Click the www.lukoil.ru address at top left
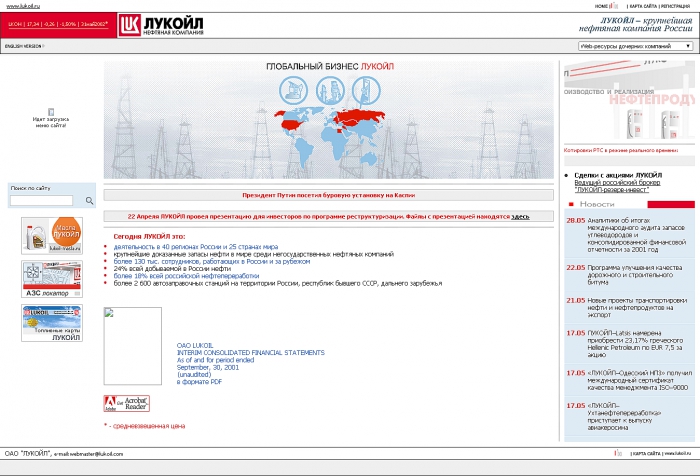The width and height of the screenshot is (700, 476). click(23, 6)
